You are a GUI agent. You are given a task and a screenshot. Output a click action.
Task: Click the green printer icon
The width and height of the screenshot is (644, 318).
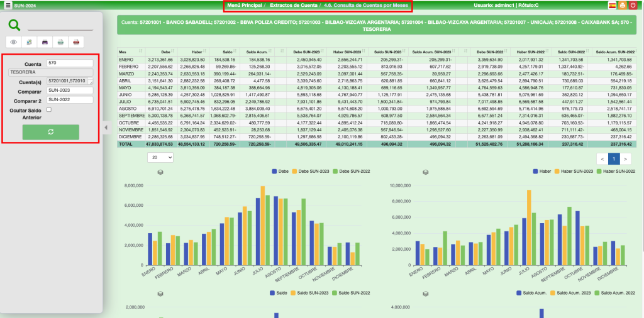[60, 42]
